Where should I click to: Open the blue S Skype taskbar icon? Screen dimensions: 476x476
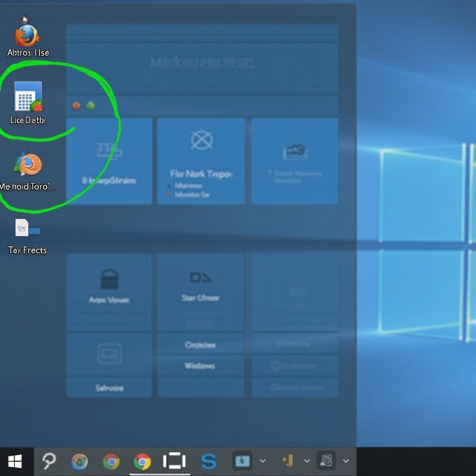click(209, 461)
